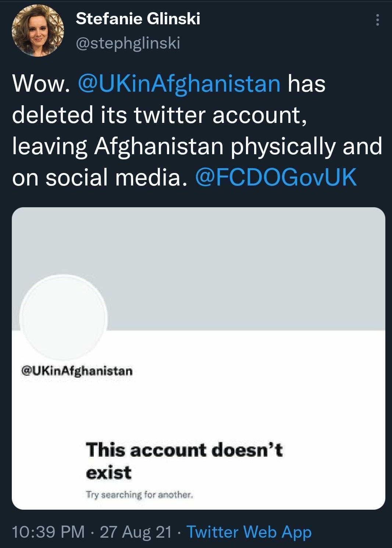The image size is (392, 548).
Task: Click the display name Stefanie Glinski
Action: tap(138, 18)
